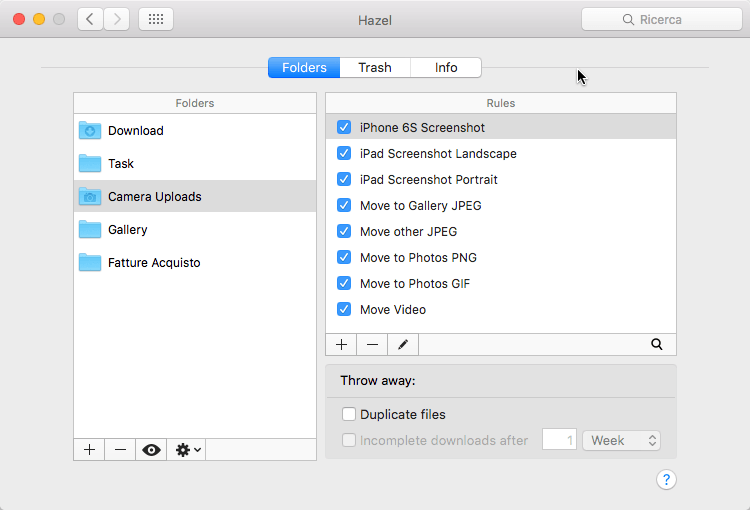Show all preferences grid button
750x510 pixels.
(x=156, y=19)
